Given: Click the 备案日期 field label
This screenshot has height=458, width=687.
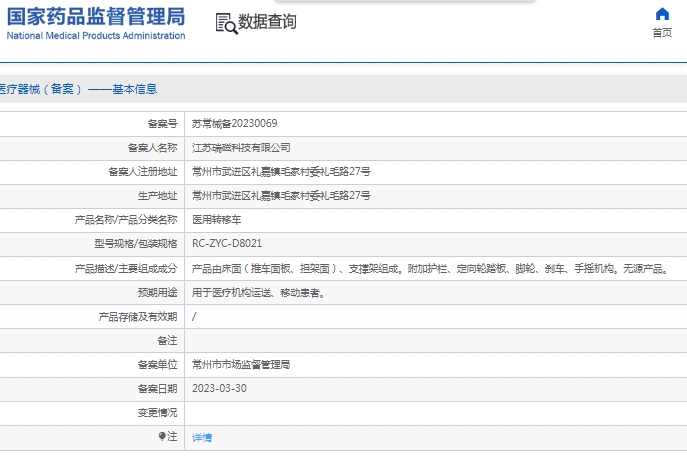Looking at the screenshot, I should [158, 389].
